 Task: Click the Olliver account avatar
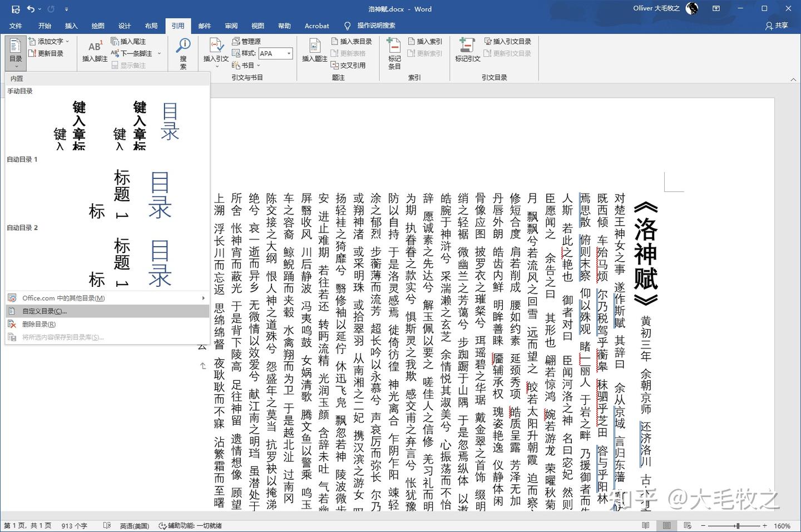click(692, 8)
